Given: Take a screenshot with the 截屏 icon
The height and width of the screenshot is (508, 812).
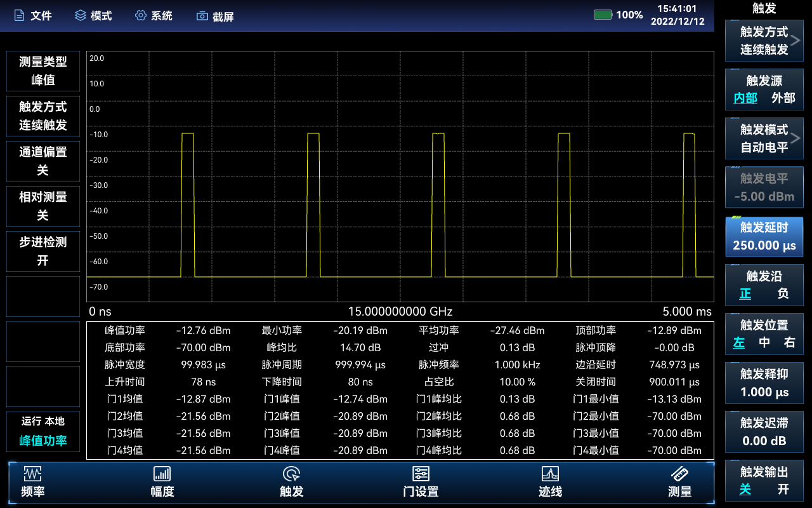Looking at the screenshot, I should 215,15.
